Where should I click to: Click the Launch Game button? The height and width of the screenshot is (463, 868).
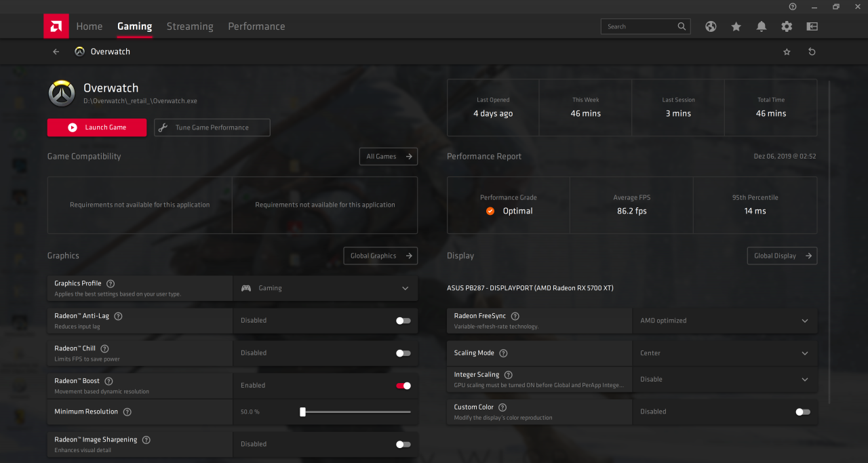(97, 127)
